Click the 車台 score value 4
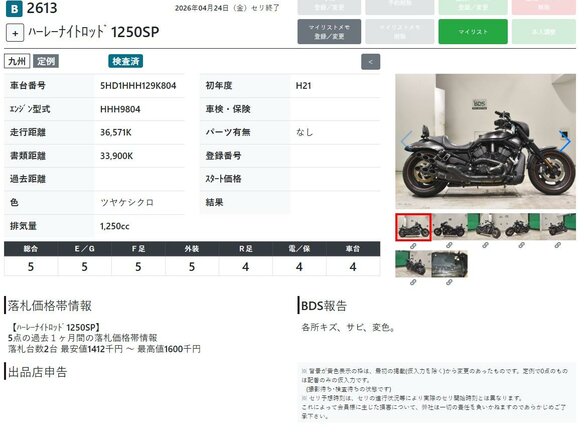This screenshot has width=584, height=438. pyautogui.click(x=353, y=267)
